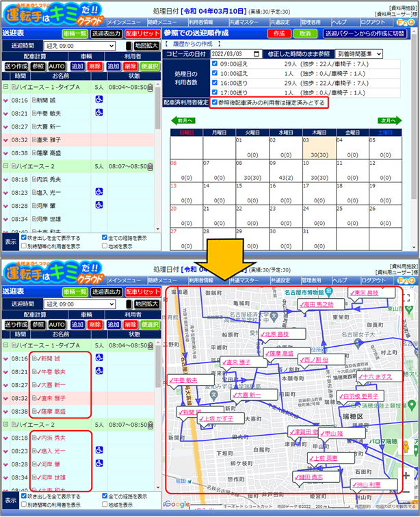Viewport: 420px width, 517px height.
Task: Open the 到着時間基準 dropdown
Action: point(358,54)
